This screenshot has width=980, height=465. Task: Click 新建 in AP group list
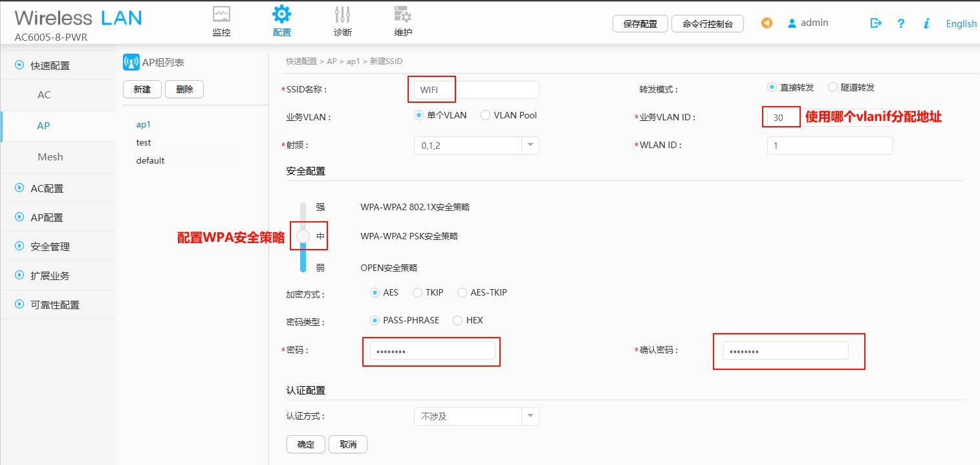coord(142,89)
